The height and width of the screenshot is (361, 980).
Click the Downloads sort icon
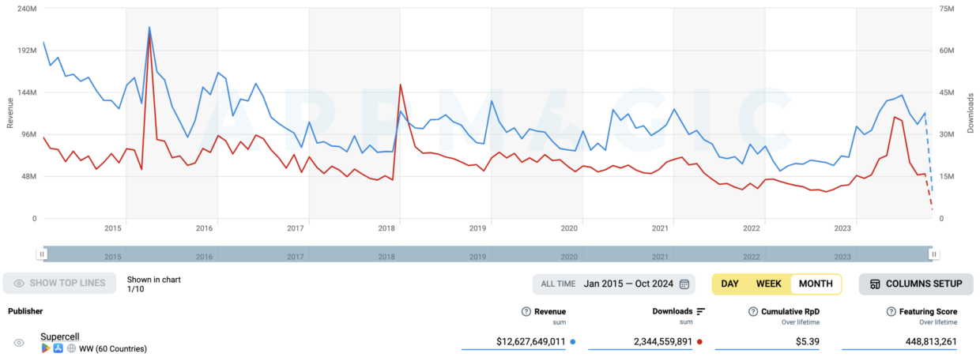[x=701, y=311]
